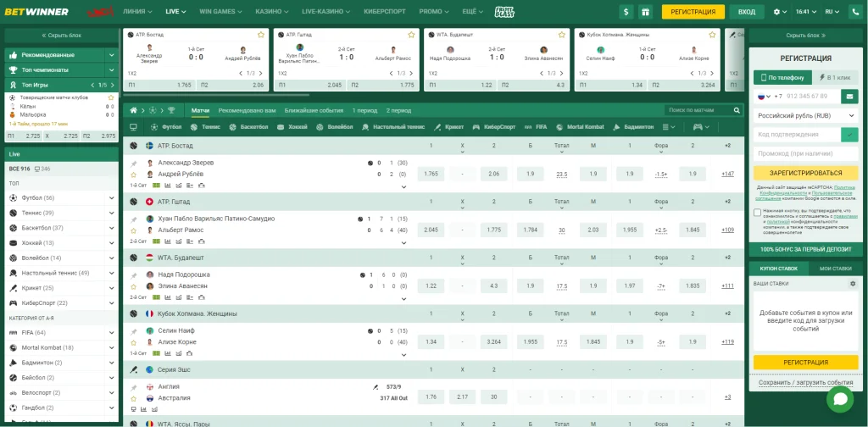Image resolution: width=868 pixels, height=427 pixels.
Task: Expand the Зверев match details chevron
Action: [x=403, y=187]
